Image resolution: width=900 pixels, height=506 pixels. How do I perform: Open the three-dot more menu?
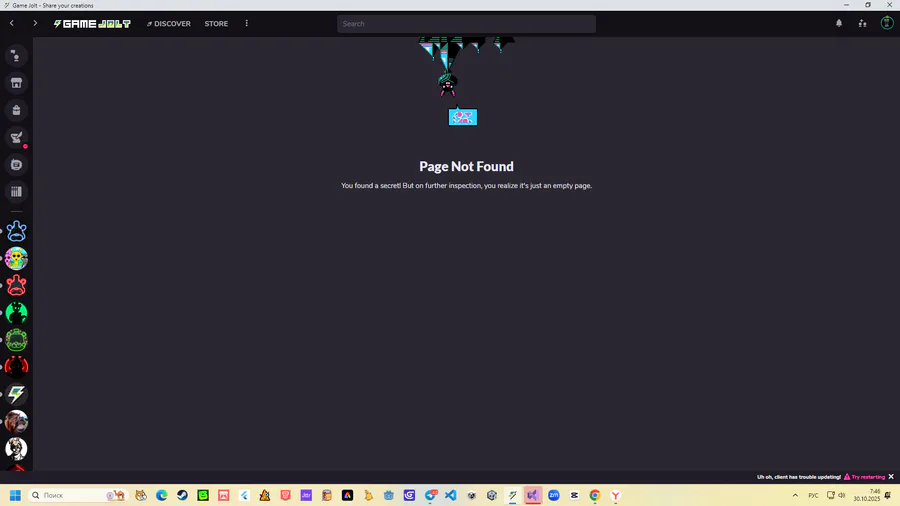tap(247, 24)
